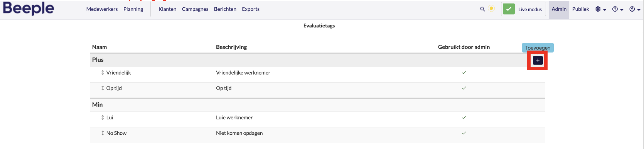
Task: Open the Campagnes menu
Action: pyautogui.click(x=195, y=9)
